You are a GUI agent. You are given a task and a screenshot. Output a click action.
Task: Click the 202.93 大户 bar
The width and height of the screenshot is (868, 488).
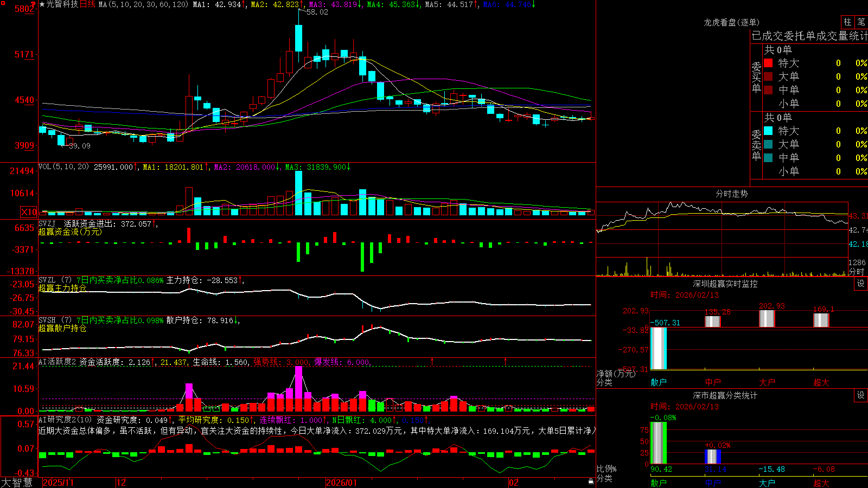[767, 319]
